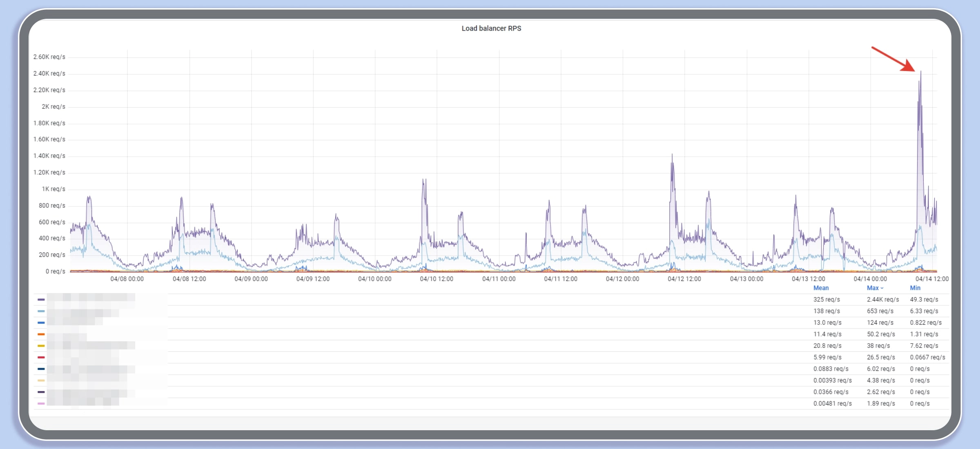Screen dimensions: 980x449
Task: Click the 04/12 12:00 x-axis label
Action: 684,279
